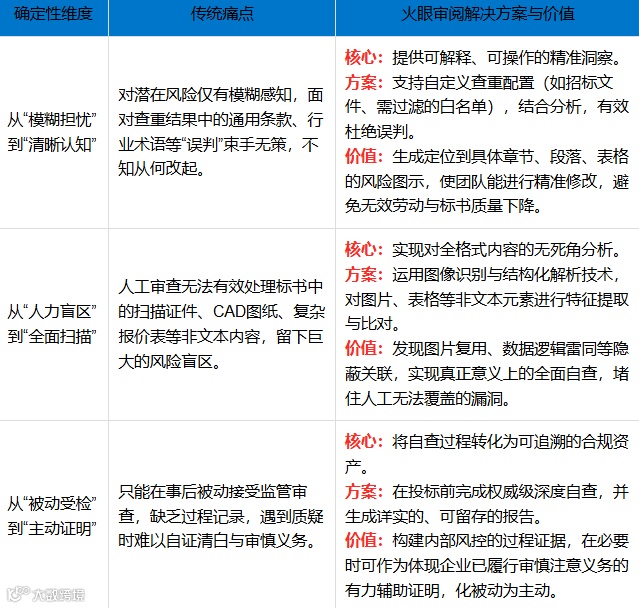This screenshot has height=608, width=639.
Task: Click the line '有力辅助证明，化被动为主动'
Action: (452, 590)
